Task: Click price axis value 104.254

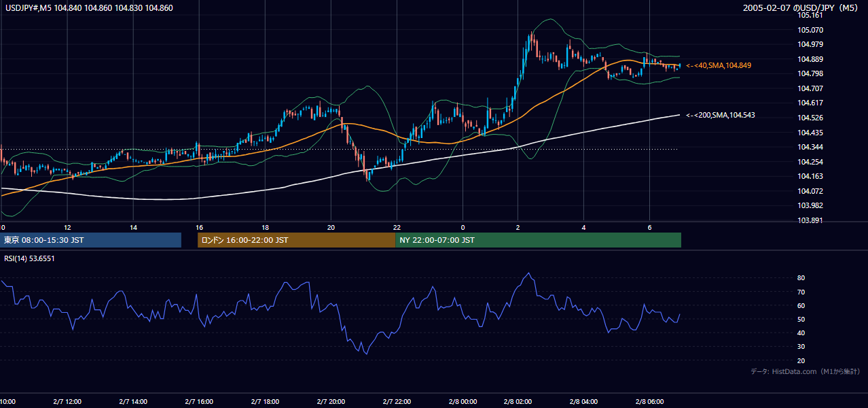Action: 810,162
